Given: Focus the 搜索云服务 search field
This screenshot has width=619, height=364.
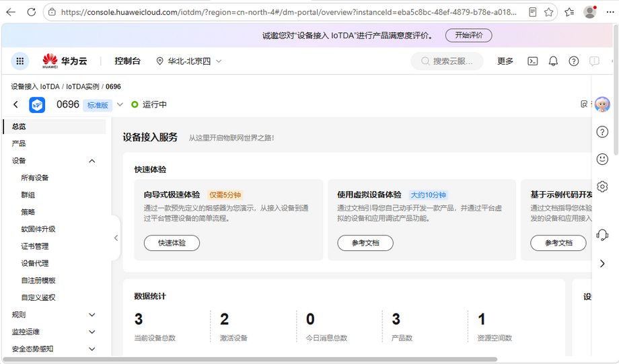Looking at the screenshot, I should (x=447, y=61).
